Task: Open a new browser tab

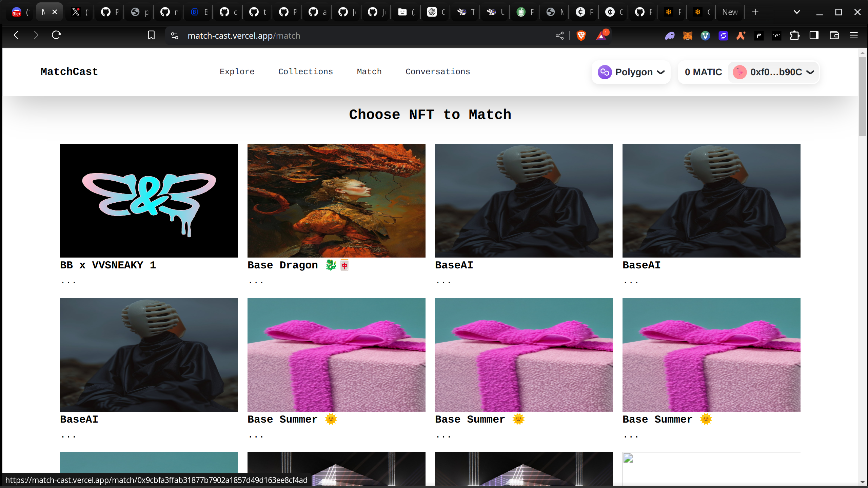Action: (755, 12)
